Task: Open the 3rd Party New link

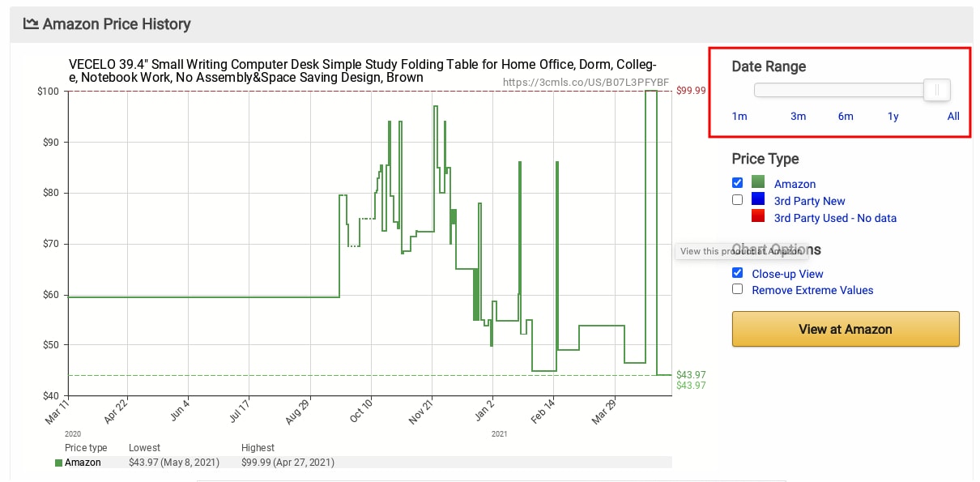Action: tap(809, 201)
